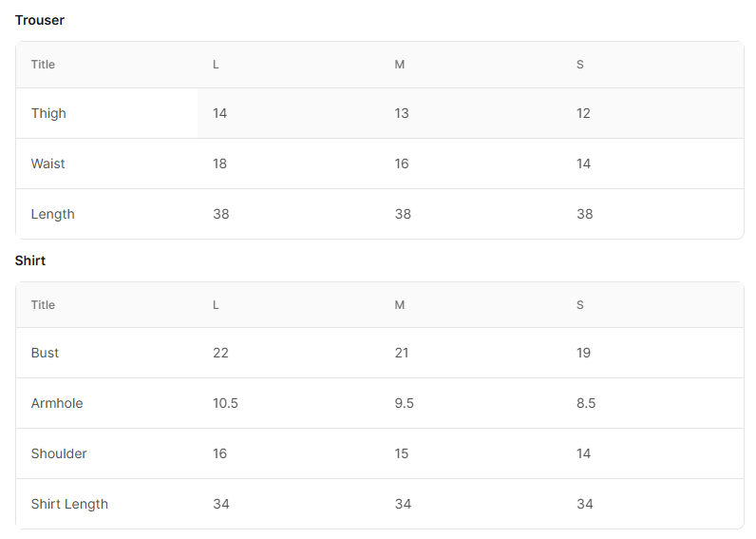Select Thigh value 12 for size S

click(583, 113)
